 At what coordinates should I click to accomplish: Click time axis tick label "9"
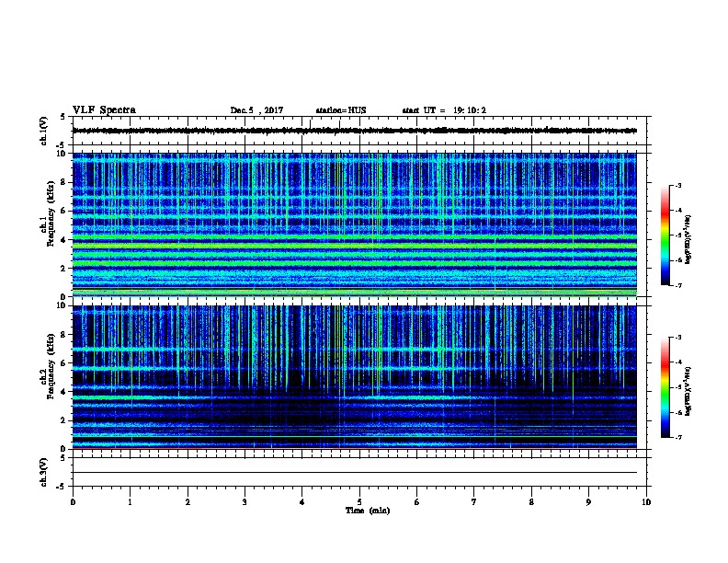tap(588, 502)
